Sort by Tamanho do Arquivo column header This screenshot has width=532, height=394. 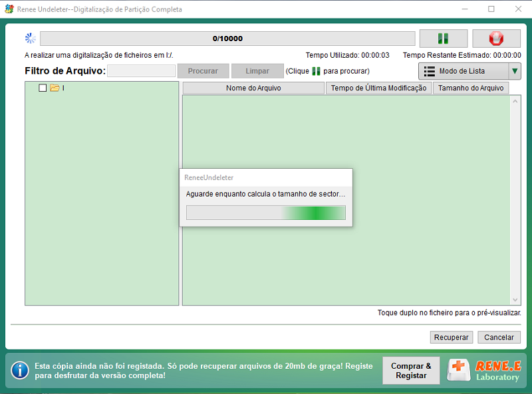[471, 88]
